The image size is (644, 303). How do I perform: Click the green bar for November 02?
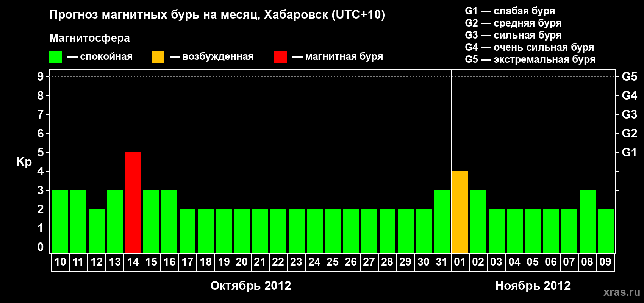pyautogui.click(x=478, y=221)
